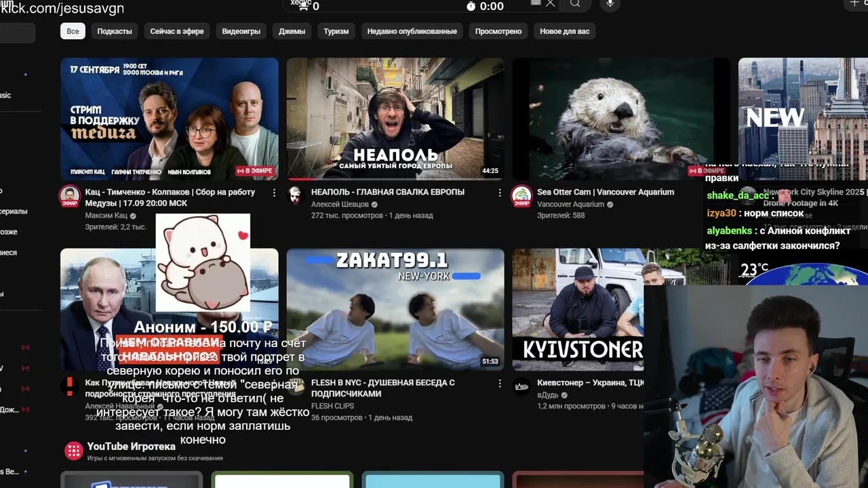Open the three-dot menu for the FLESH В NYC video
868x488 pixels.
pyautogui.click(x=500, y=384)
